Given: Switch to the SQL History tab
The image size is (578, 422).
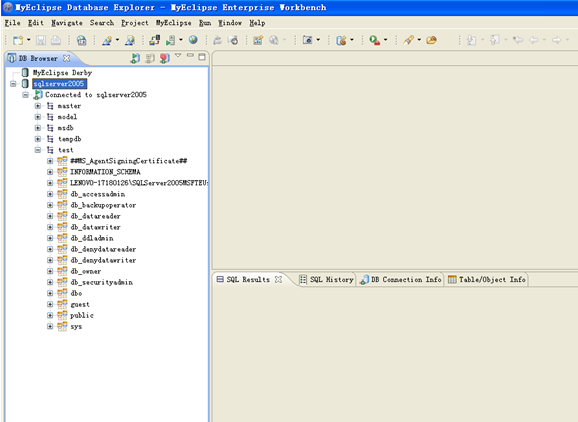Looking at the screenshot, I should tap(327, 280).
